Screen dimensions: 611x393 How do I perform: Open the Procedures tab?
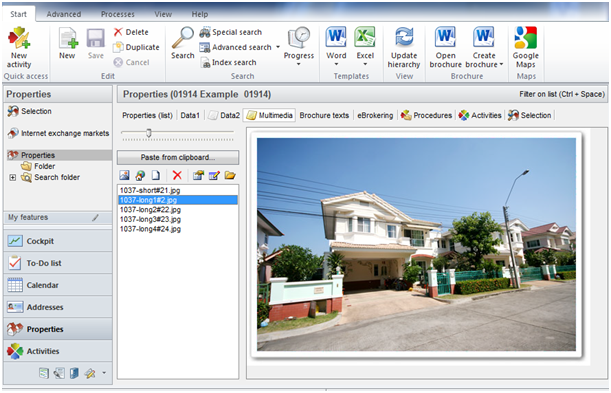(426, 115)
